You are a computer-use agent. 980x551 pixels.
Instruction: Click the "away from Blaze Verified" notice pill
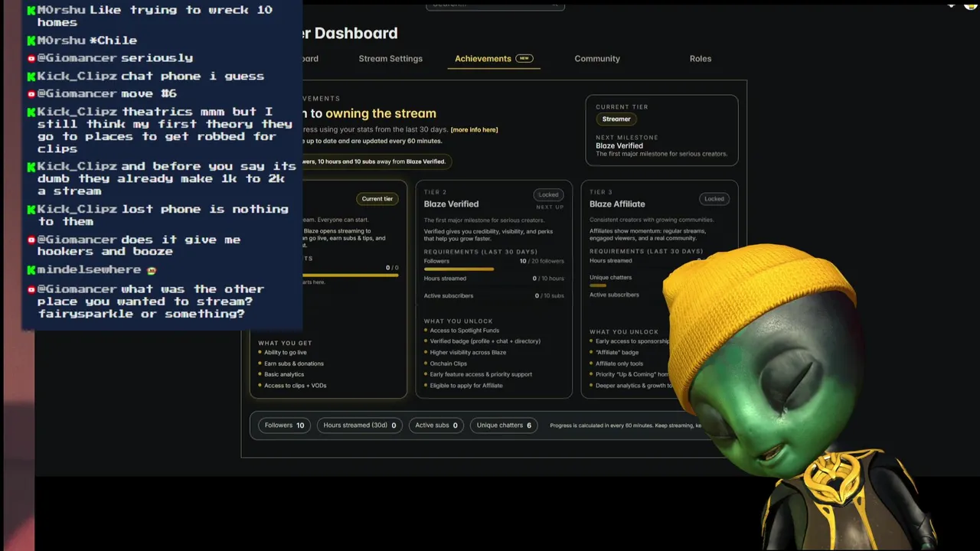click(375, 161)
